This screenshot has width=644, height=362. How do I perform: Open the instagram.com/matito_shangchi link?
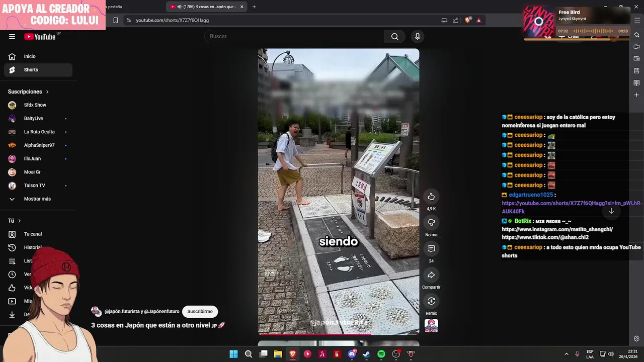coord(557,229)
